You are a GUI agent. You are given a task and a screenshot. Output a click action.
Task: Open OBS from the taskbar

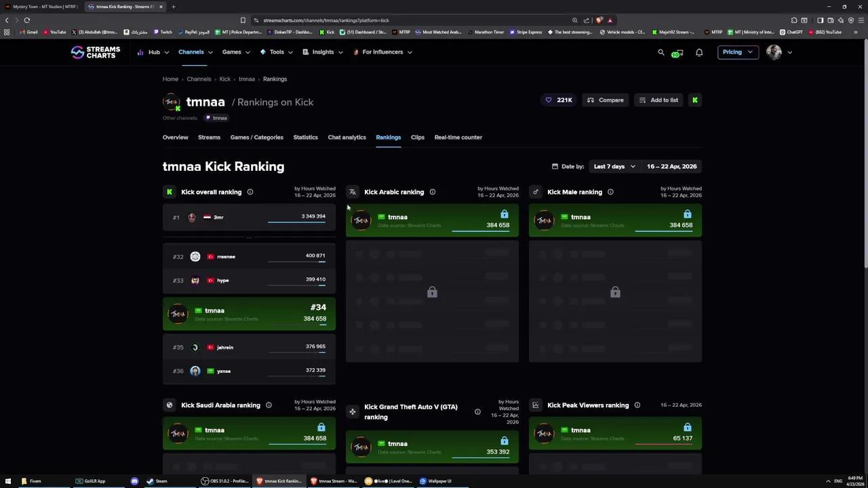coord(225,481)
